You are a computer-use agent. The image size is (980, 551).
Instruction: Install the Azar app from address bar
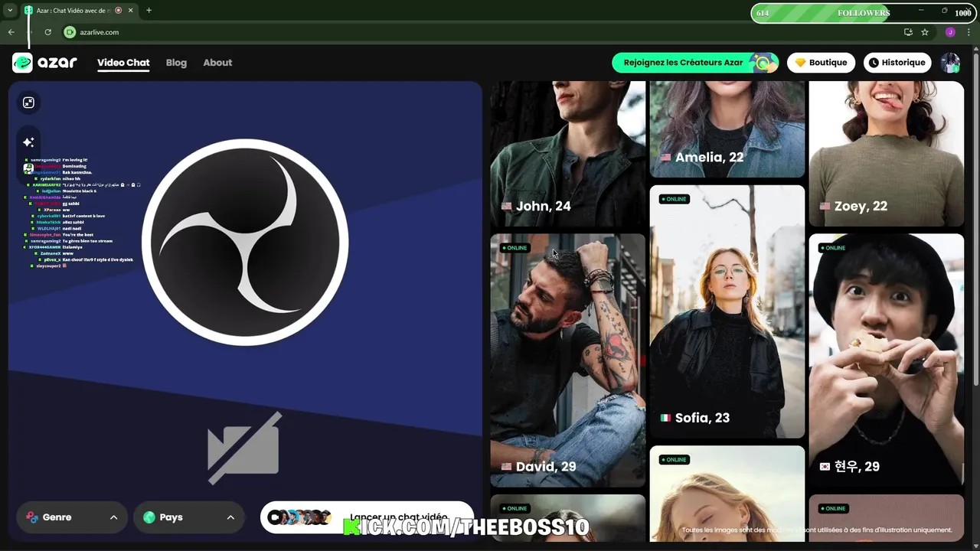[x=908, y=32]
